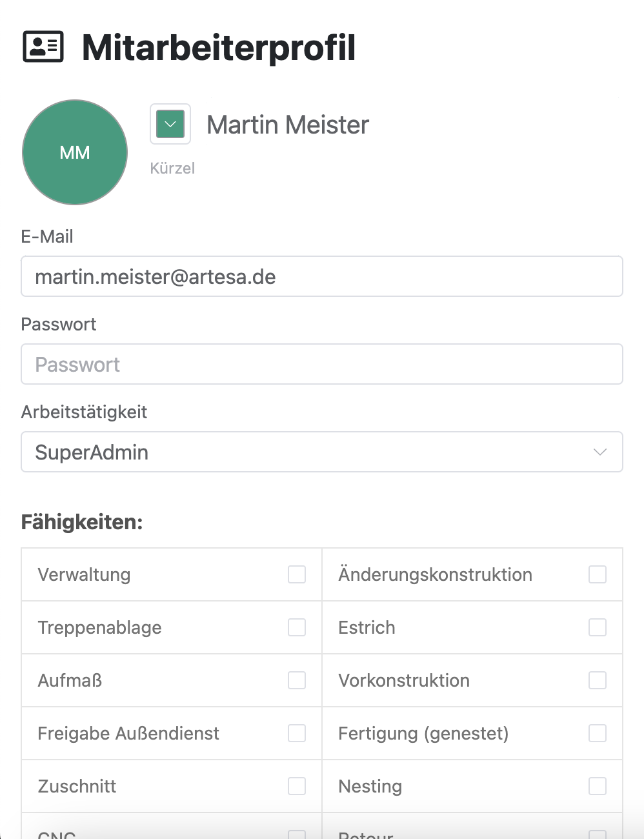The width and height of the screenshot is (644, 839).
Task: Enable Fertigung (genestet)
Action: tap(598, 733)
